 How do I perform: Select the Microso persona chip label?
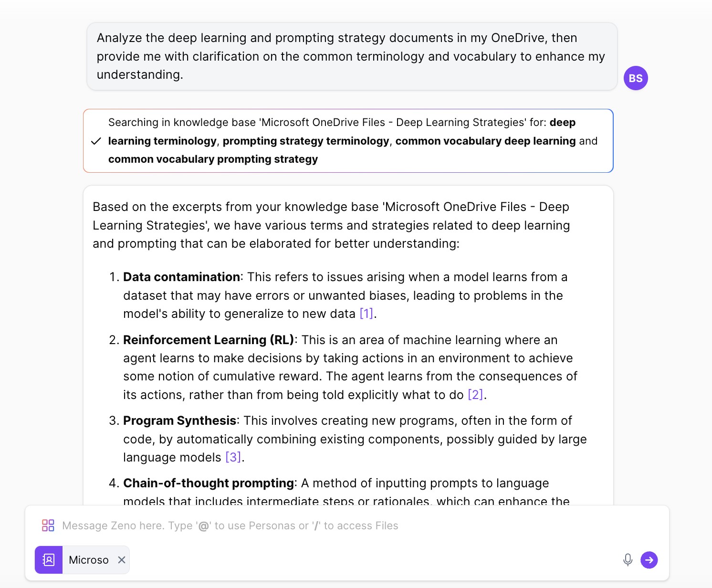(89, 559)
